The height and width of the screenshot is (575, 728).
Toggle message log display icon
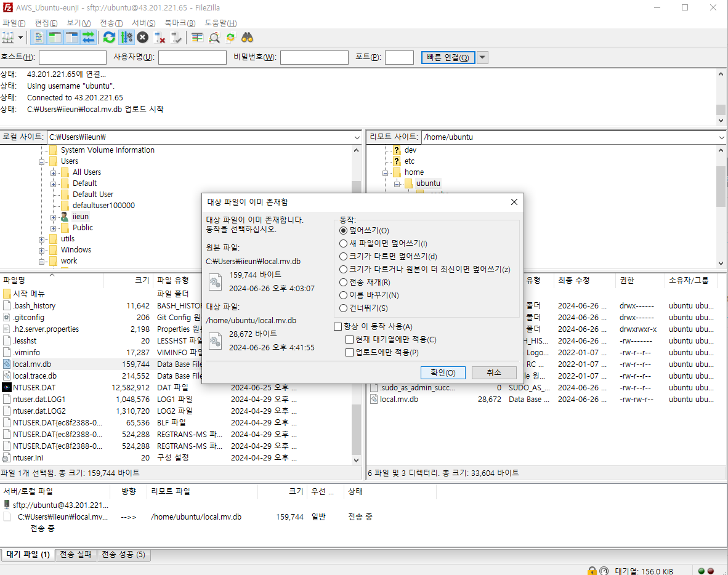point(39,38)
